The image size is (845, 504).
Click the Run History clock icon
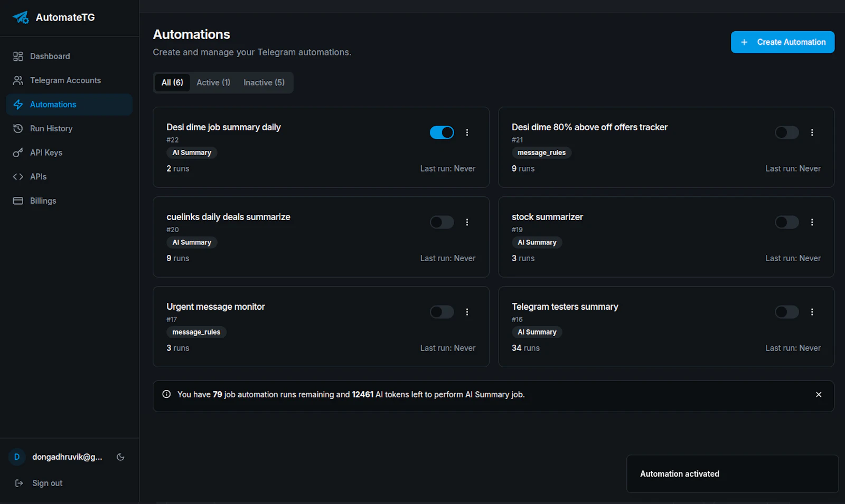click(18, 128)
